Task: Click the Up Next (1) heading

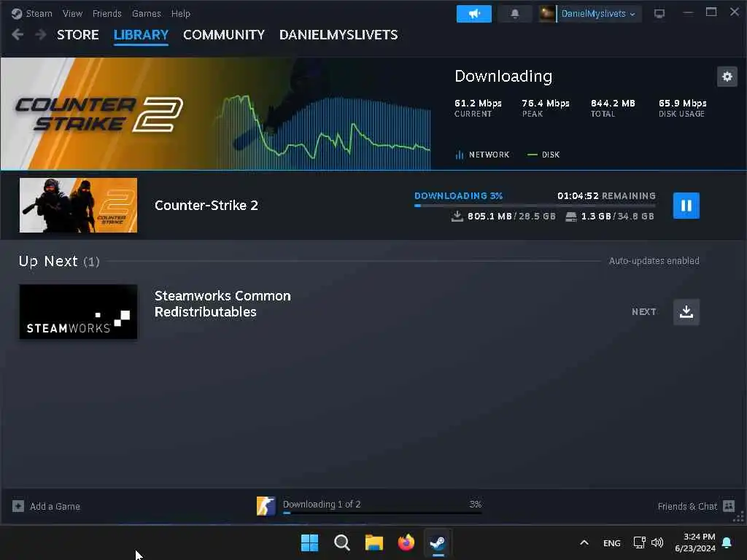Action: (59, 261)
